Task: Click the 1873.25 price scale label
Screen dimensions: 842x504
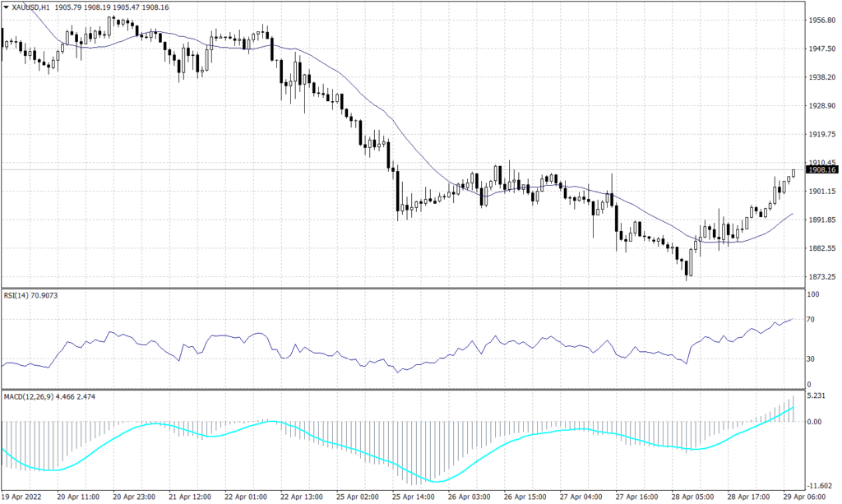Action: point(822,277)
